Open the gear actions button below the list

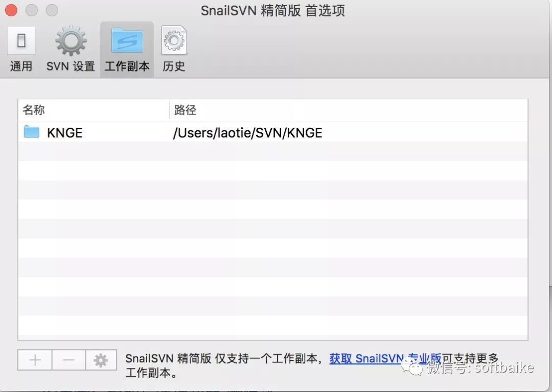pyautogui.click(x=101, y=360)
